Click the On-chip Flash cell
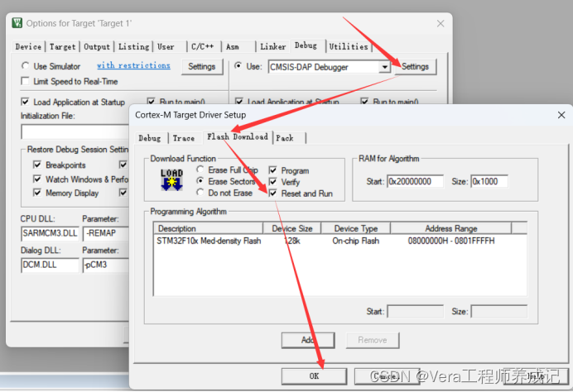This screenshot has height=392, width=573. 355,241
